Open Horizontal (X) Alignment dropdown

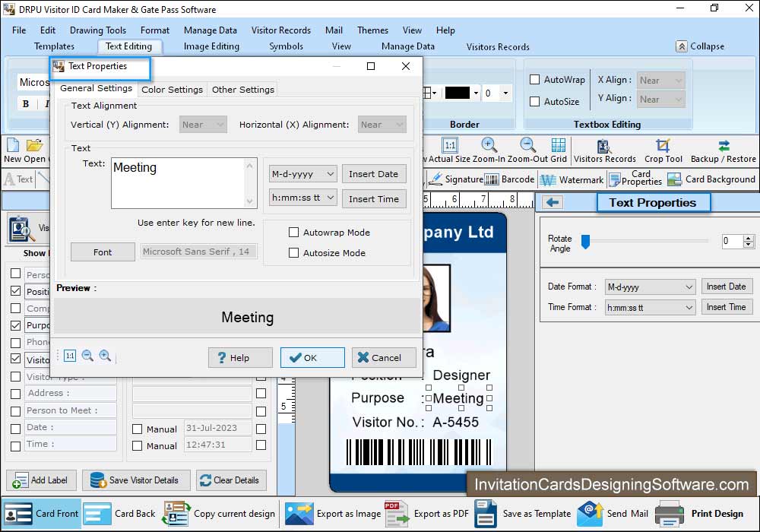[x=382, y=125]
